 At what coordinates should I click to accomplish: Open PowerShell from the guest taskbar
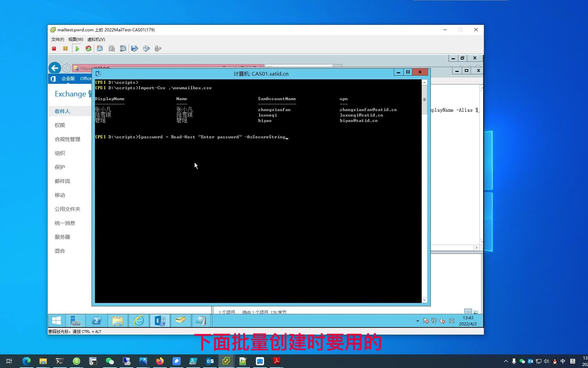[97, 321]
